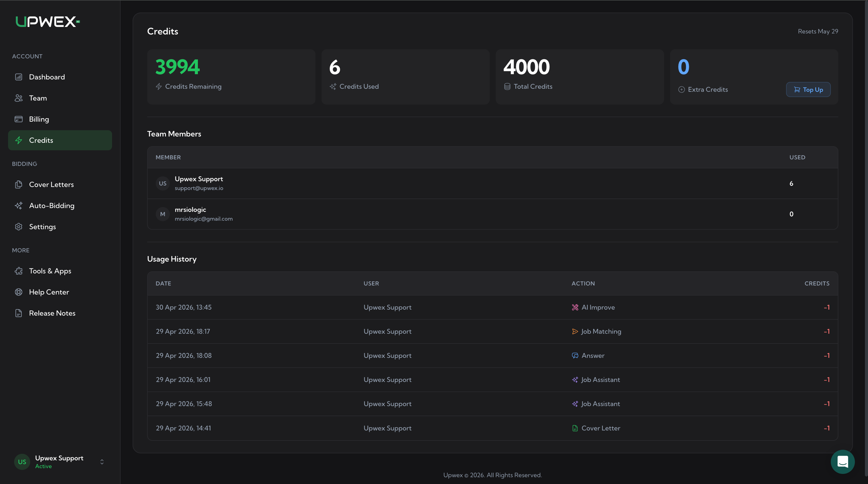
Task: Click the '29 Apr 2026, 18:17' date cell
Action: click(x=183, y=332)
